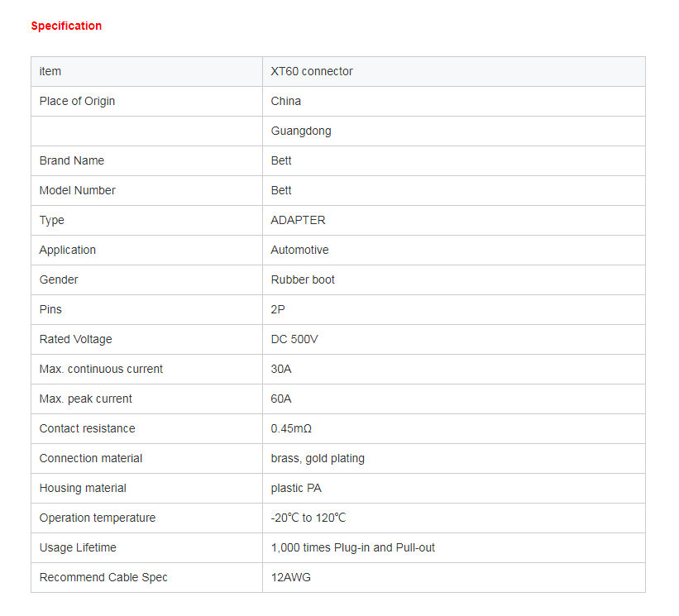Viewport: 679px width, 616px height.
Task: Click the Rubber boot gender value
Action: tap(303, 280)
